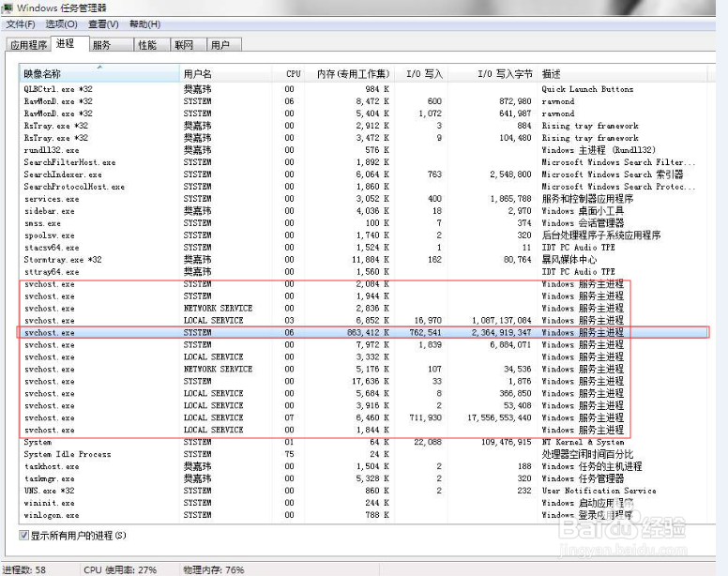Click Quick Launch Buttons description cell

(x=587, y=89)
